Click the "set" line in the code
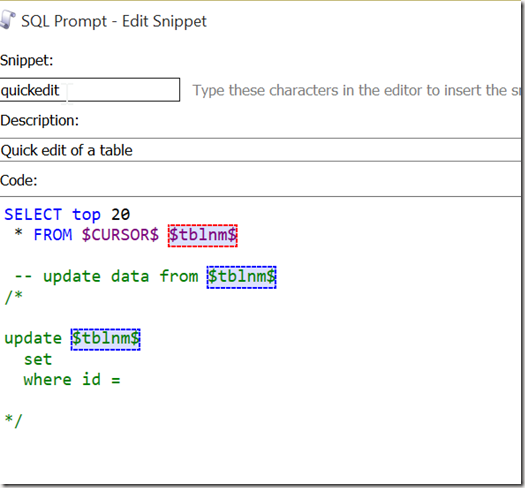525x488 pixels. [38, 359]
